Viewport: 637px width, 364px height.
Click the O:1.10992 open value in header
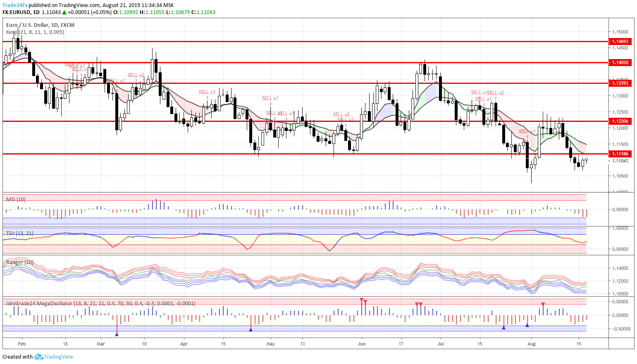tap(126, 12)
